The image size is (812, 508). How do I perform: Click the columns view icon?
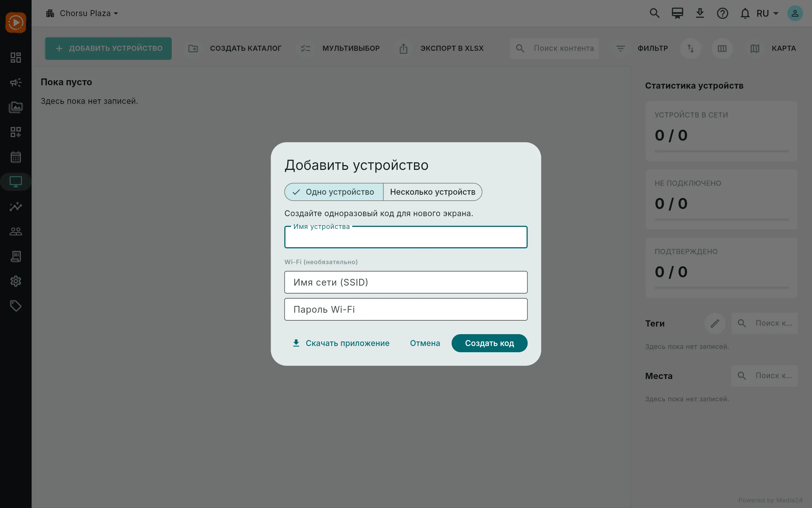tap(722, 48)
